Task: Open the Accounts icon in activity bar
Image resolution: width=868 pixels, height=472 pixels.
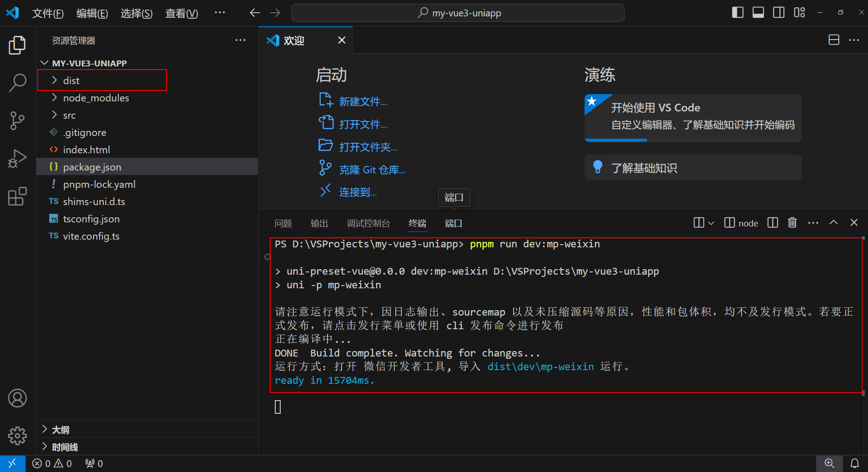Action: tap(17, 398)
